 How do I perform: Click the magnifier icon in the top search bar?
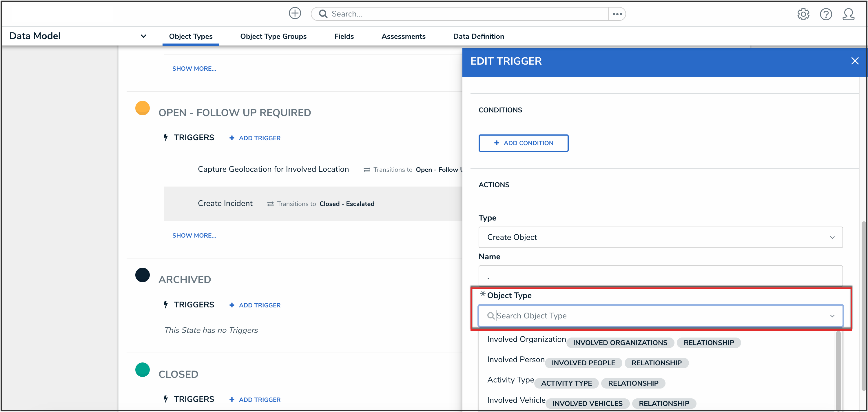(323, 14)
